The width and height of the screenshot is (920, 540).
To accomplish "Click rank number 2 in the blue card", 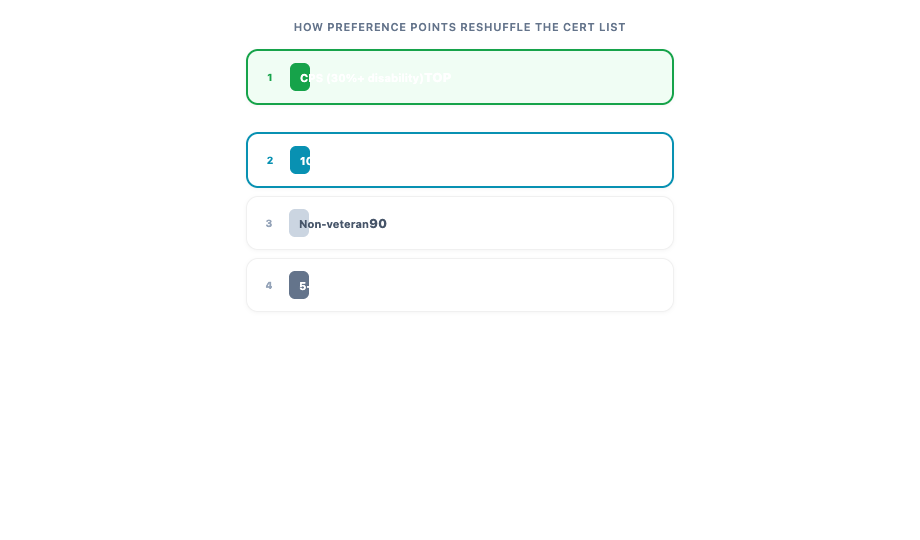I will click(270, 160).
